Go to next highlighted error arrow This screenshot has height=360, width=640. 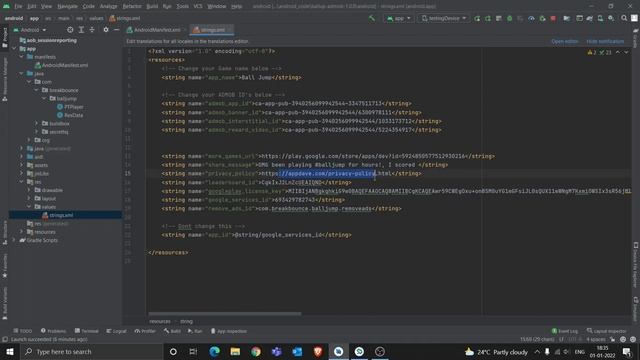point(626,52)
